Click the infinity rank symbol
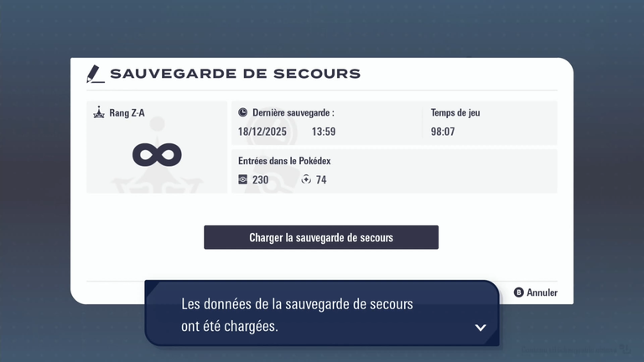644x362 pixels. 157,154
